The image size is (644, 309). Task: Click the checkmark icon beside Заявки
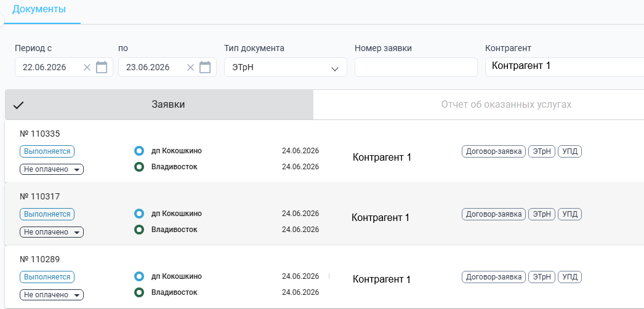(18, 105)
